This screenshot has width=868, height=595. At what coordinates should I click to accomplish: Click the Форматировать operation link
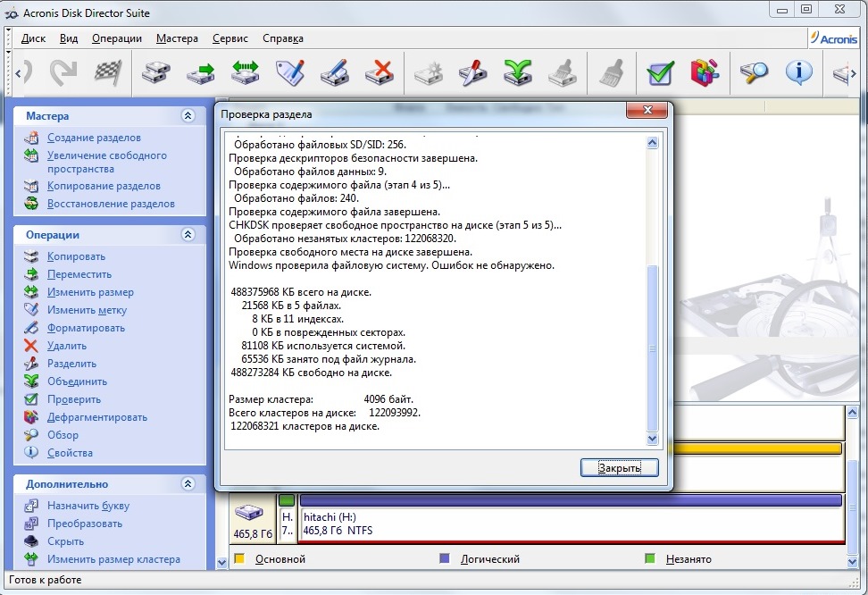click(x=86, y=328)
